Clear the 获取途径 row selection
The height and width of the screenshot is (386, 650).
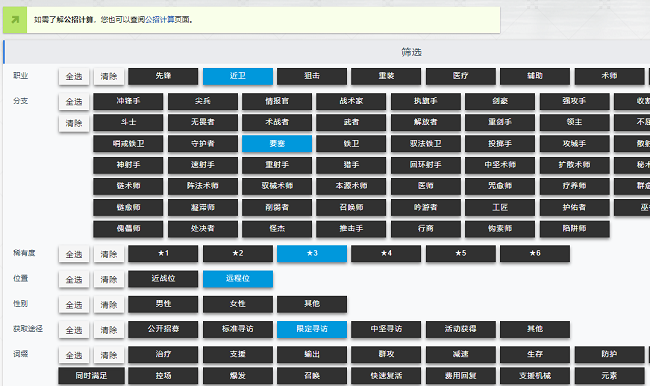[109, 330]
